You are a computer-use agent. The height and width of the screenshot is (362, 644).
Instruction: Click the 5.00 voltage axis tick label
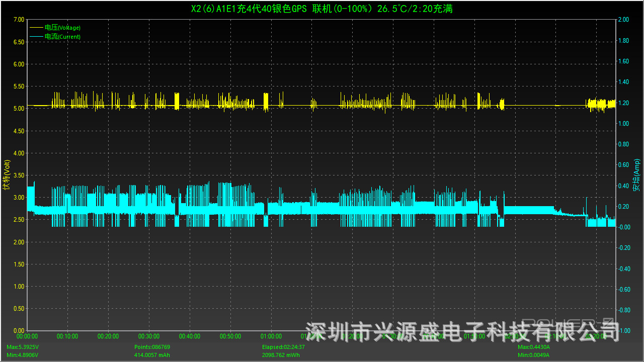pyautogui.click(x=19, y=109)
